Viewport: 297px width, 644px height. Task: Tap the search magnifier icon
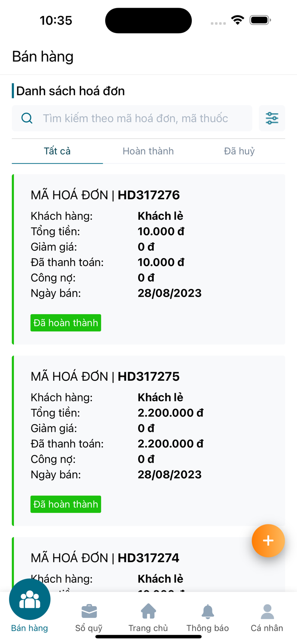click(27, 118)
